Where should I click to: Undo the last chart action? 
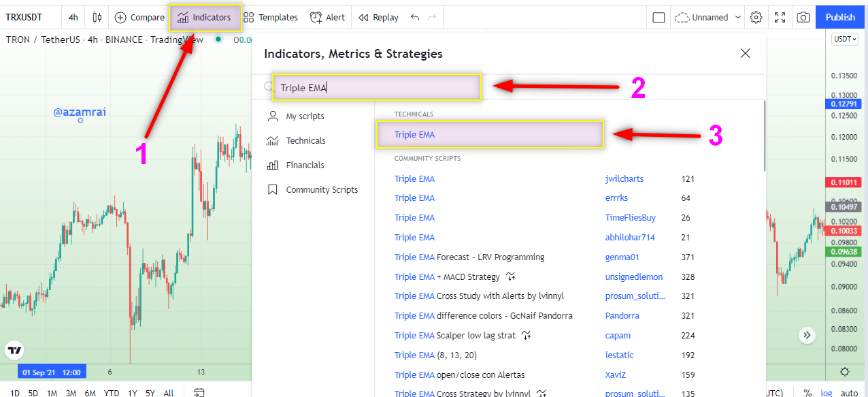(415, 17)
